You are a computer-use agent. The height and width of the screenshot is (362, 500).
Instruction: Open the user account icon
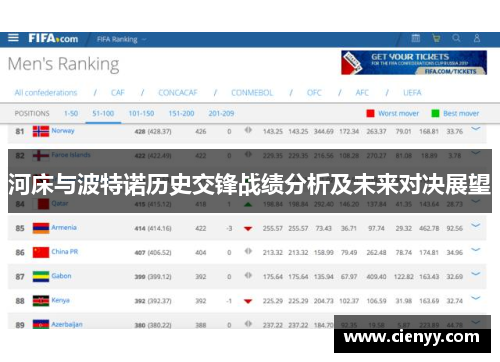click(x=477, y=38)
